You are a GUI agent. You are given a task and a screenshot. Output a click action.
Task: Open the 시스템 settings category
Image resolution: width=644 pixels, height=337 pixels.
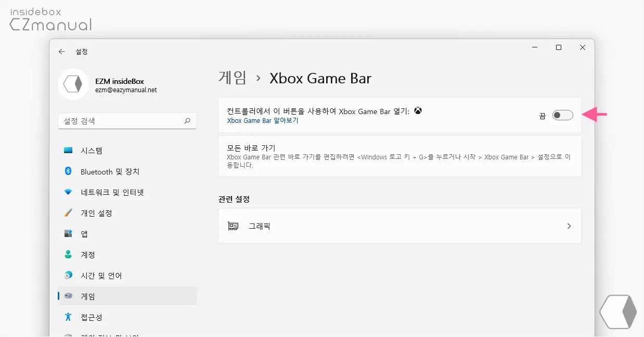coord(127,151)
